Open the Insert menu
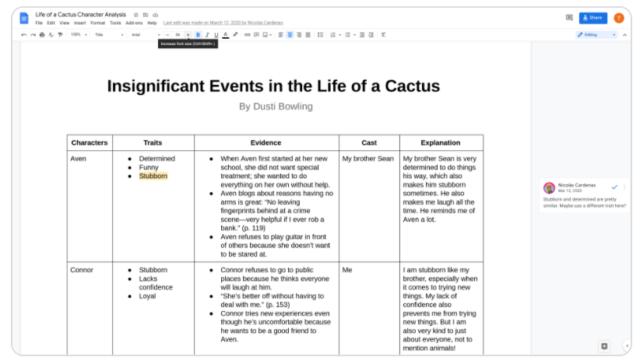Image resolution: width=640 pixels, height=364 pixels. click(80, 23)
